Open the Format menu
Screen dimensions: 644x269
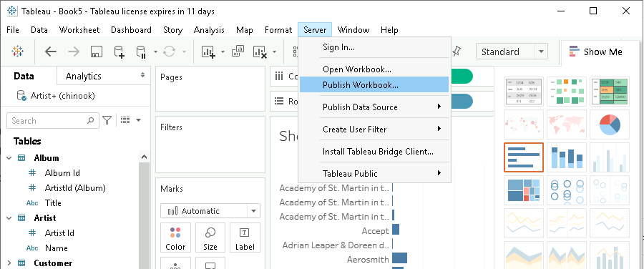tap(278, 30)
